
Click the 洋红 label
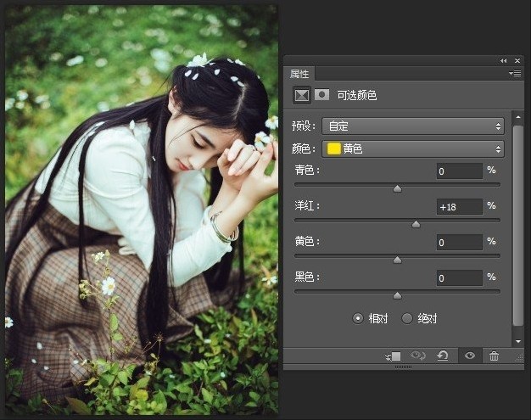click(x=307, y=205)
